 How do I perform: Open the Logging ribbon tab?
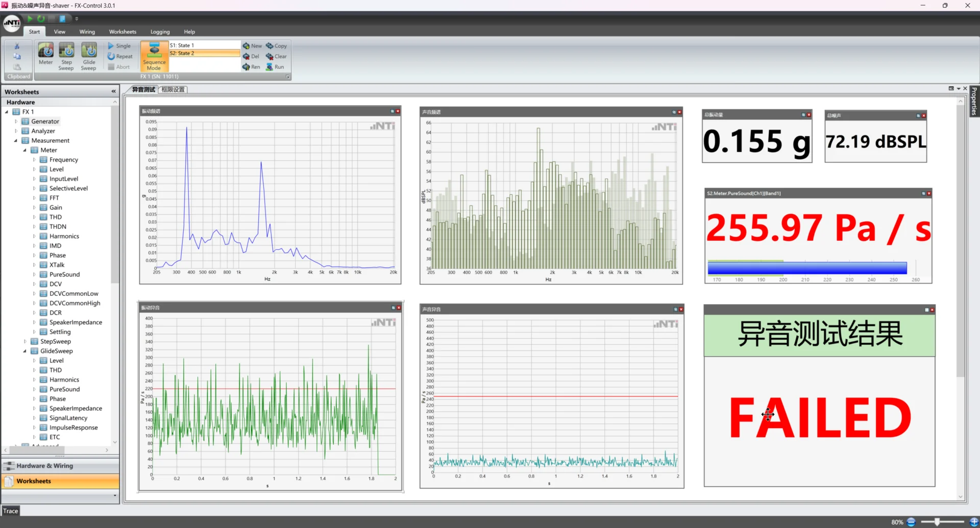point(160,32)
